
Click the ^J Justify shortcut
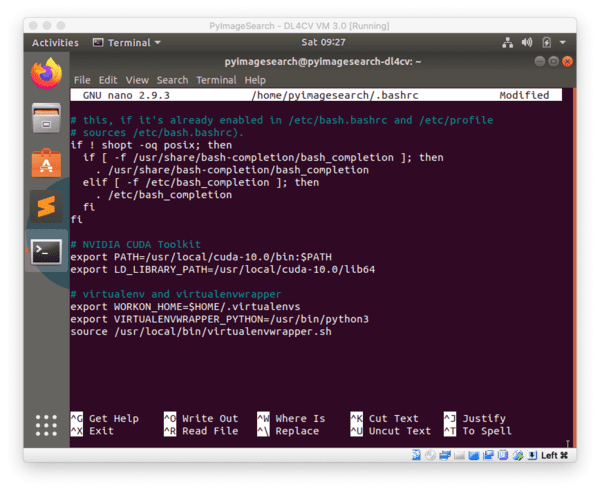coord(475,418)
